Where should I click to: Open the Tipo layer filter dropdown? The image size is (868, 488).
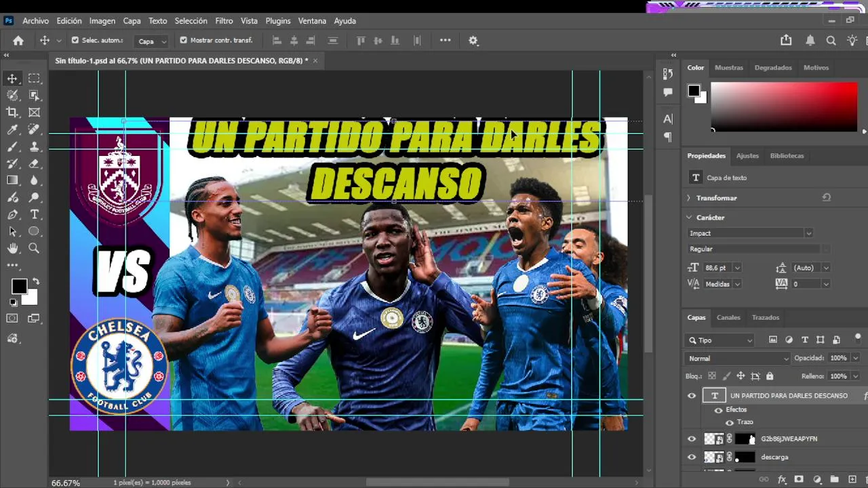(x=721, y=340)
